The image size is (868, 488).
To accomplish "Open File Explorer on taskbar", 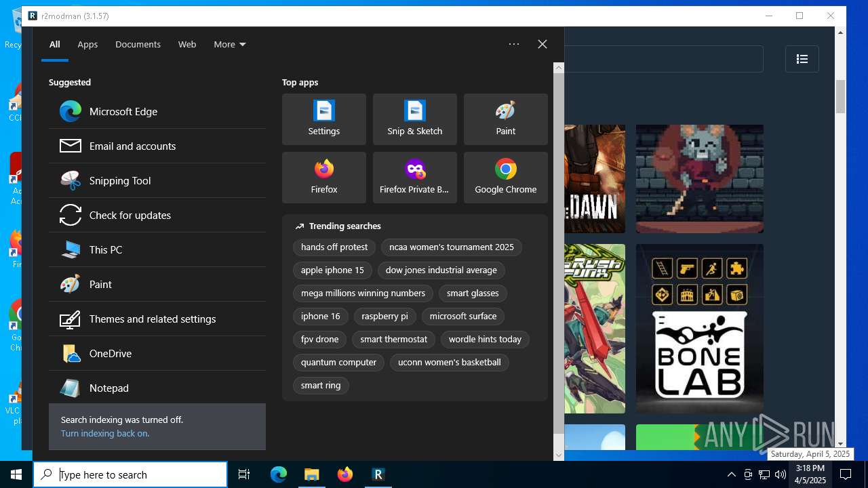I will pos(312,474).
